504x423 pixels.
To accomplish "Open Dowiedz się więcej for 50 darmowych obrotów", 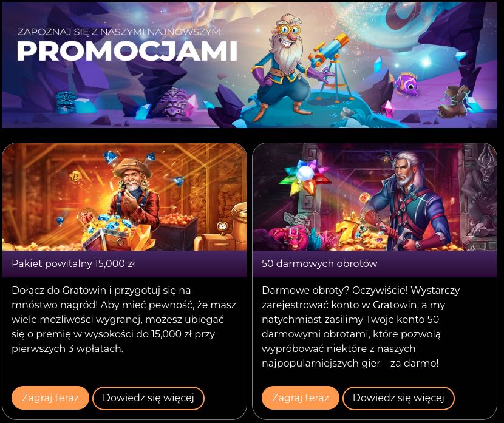I will point(398,398).
